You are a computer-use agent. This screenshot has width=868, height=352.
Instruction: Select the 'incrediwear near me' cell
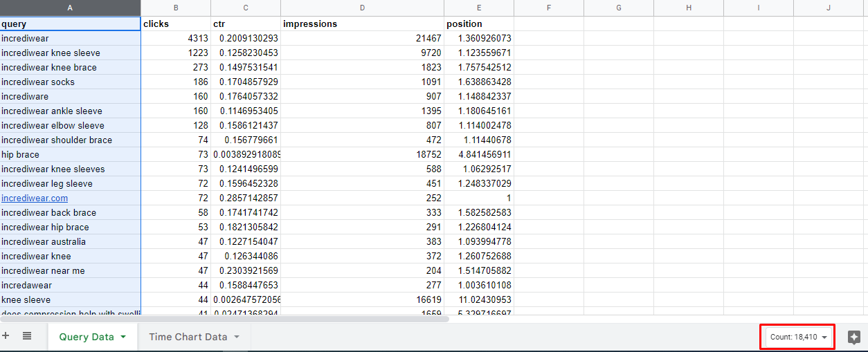(x=71, y=270)
